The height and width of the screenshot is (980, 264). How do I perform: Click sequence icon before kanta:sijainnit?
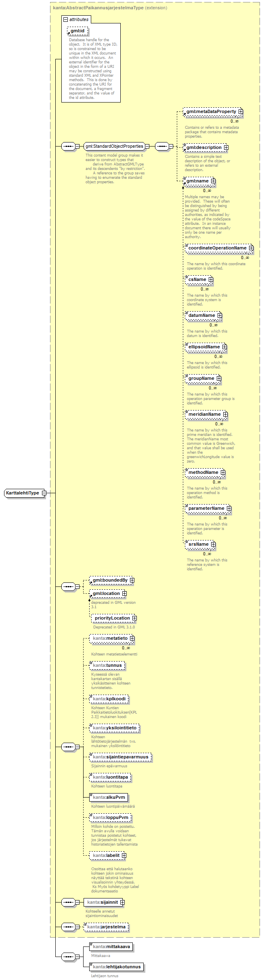(x=68, y=902)
